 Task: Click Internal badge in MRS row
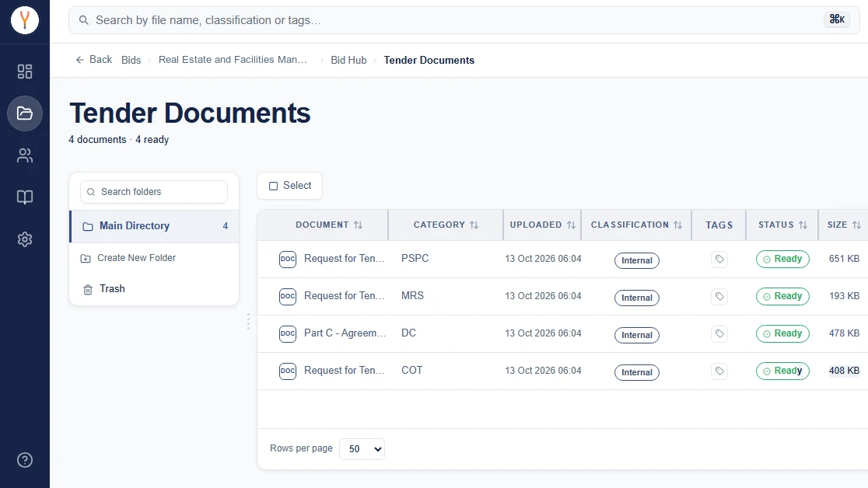[x=636, y=298]
